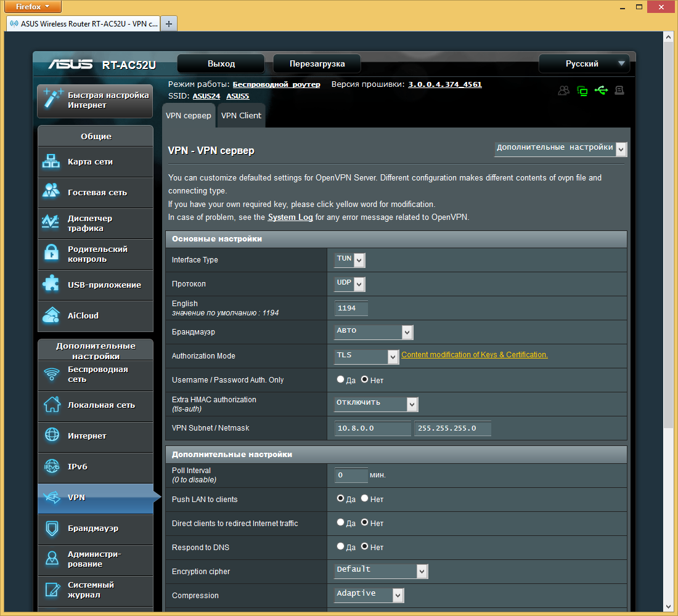Click the printer status icon in header
Screen dimensions: 678x616
click(x=619, y=90)
